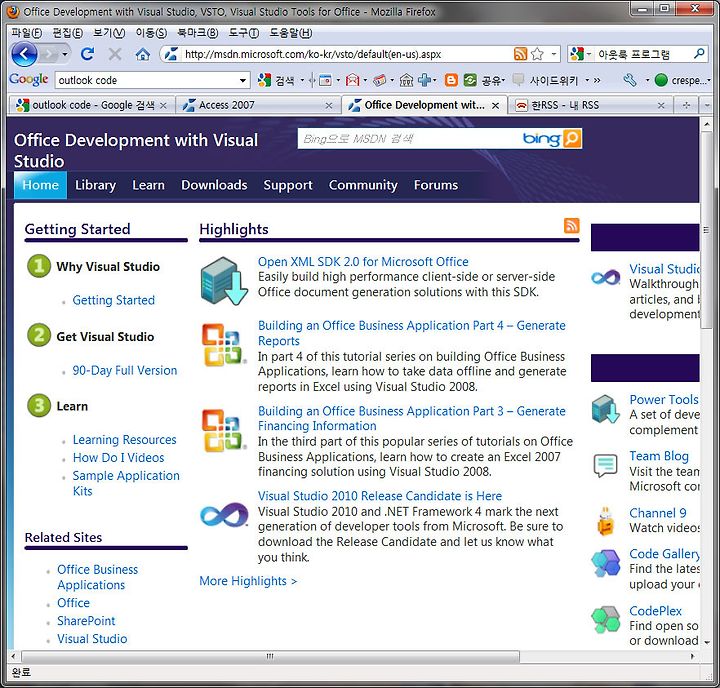Click the blue plus icon on Google toolbar
Screen dimensions: 720x688
click(x=424, y=80)
